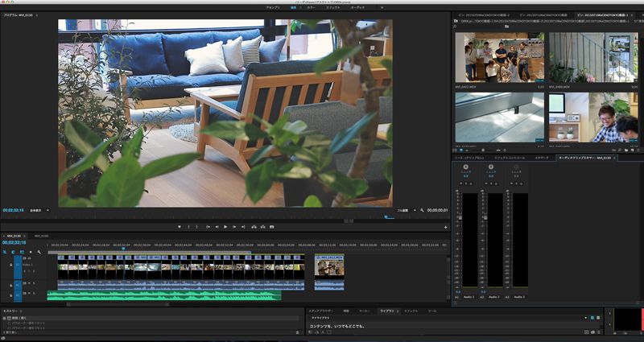Export frame with the camera icon

pos(271,227)
